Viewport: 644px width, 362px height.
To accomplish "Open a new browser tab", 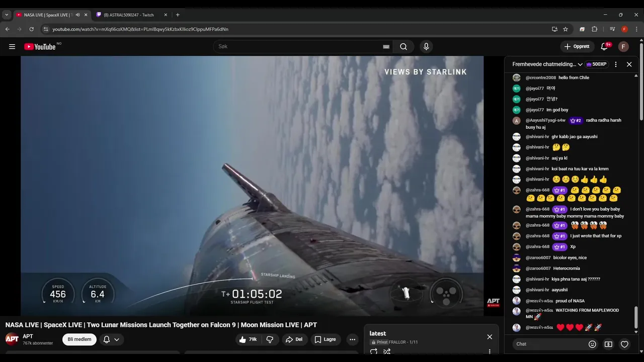I will click(178, 15).
